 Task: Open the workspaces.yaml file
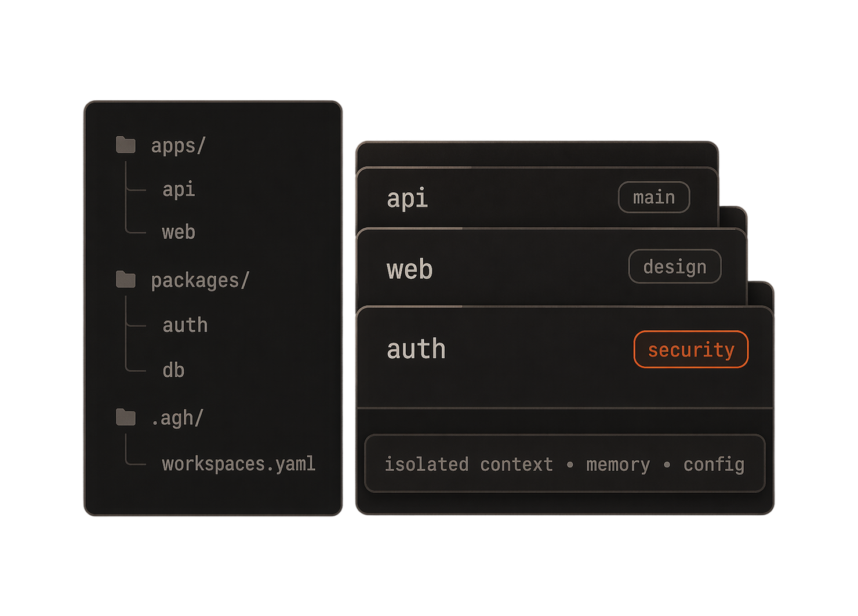click(239, 464)
